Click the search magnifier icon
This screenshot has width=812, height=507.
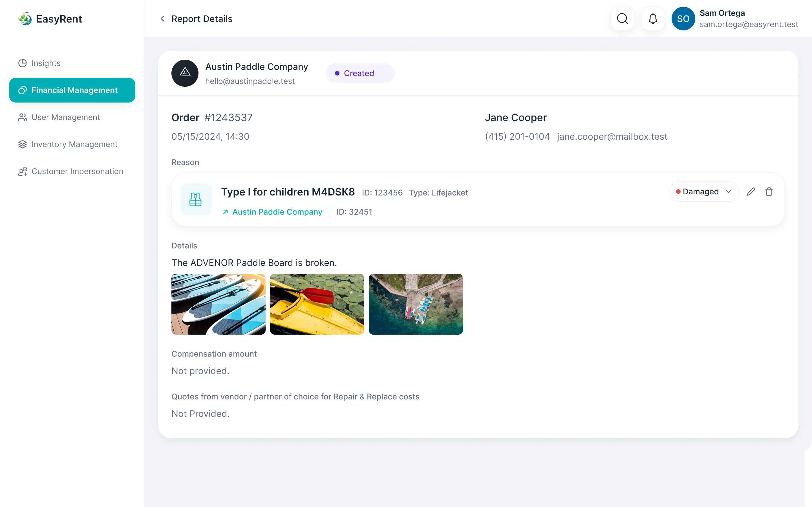[623, 19]
